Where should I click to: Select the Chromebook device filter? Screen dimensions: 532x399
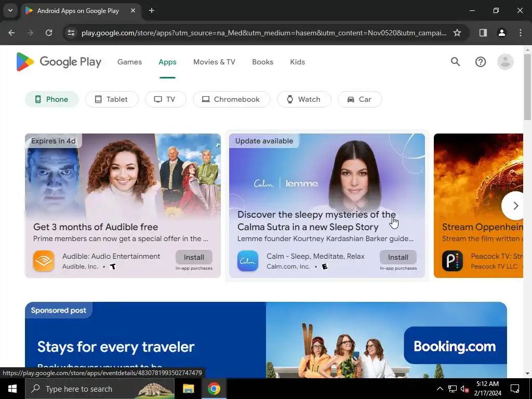coord(232,99)
